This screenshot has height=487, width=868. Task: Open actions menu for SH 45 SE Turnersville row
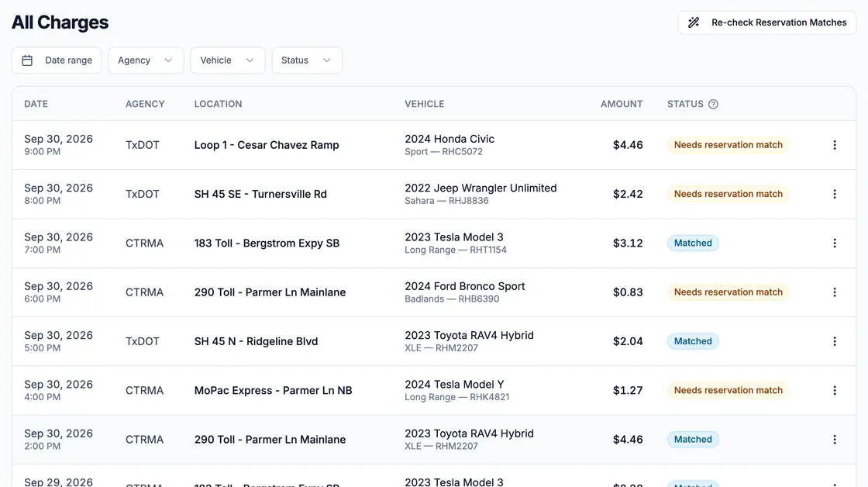(834, 194)
